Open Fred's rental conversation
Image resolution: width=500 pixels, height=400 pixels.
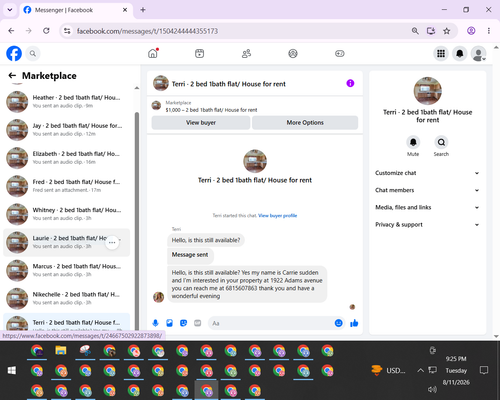67,186
